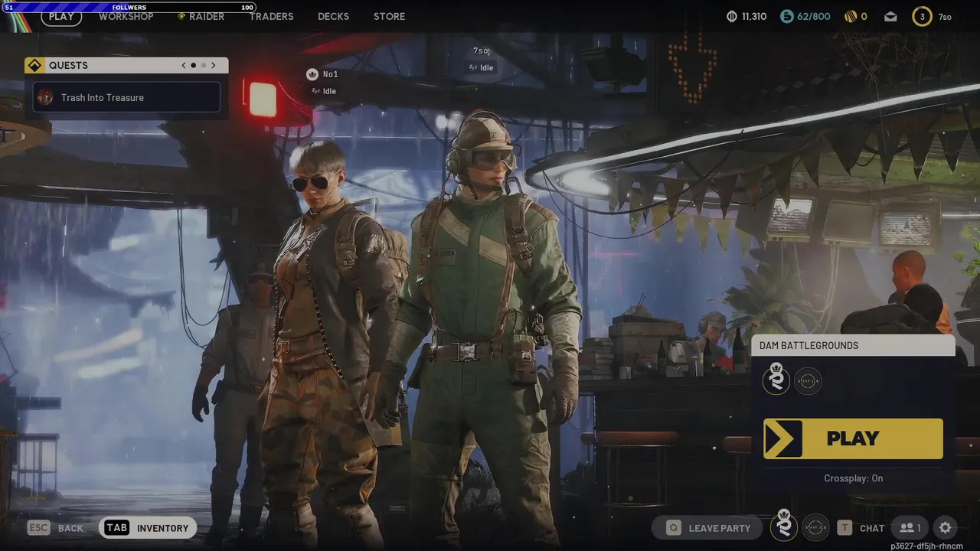Viewport: 980px width, 551px height.
Task: Click the yellow QUESTS diamond icon
Action: (x=34, y=65)
